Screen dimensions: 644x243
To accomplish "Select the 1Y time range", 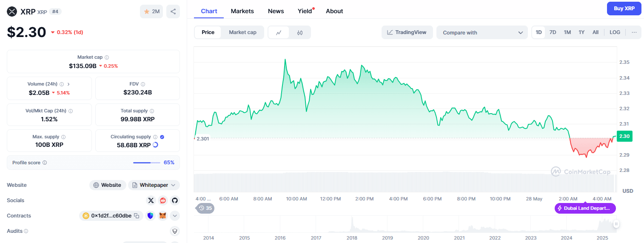I will click(x=581, y=32).
